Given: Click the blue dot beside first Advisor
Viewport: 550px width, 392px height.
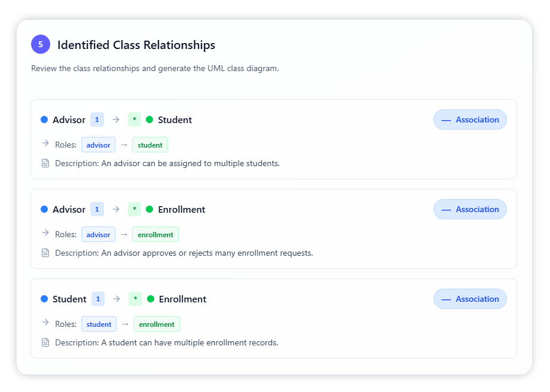Looking at the screenshot, I should pyautogui.click(x=44, y=120).
